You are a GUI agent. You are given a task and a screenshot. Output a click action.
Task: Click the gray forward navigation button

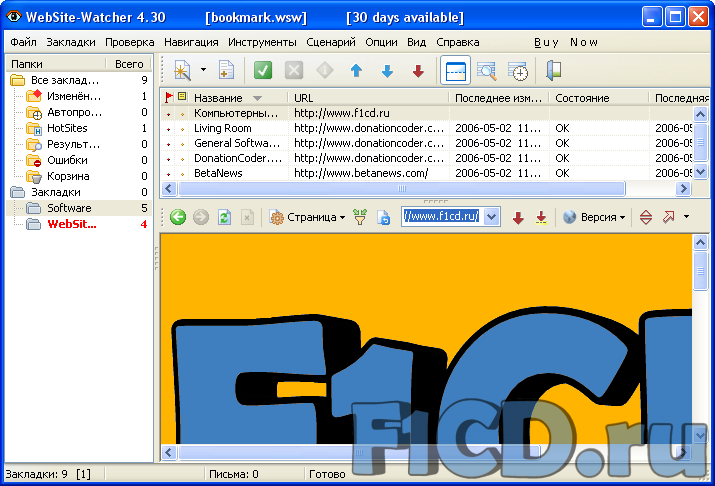point(201,217)
